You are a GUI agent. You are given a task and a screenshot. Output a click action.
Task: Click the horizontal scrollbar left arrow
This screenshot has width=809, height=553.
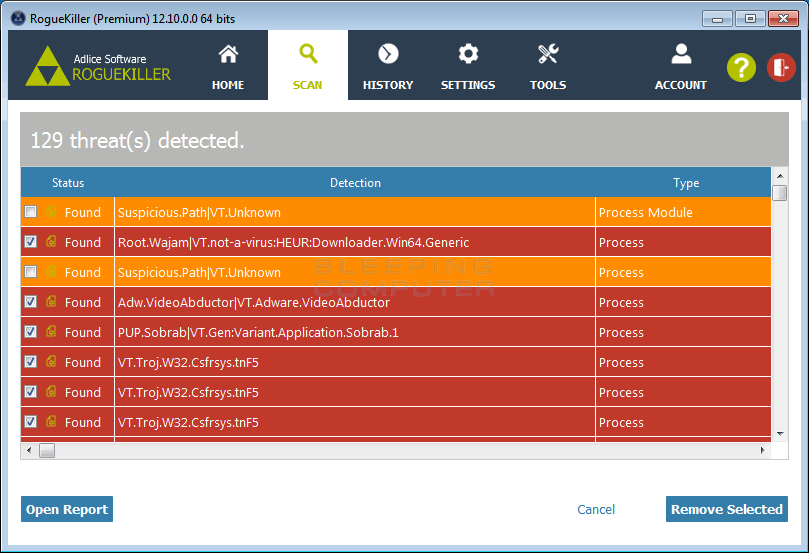tap(29, 450)
